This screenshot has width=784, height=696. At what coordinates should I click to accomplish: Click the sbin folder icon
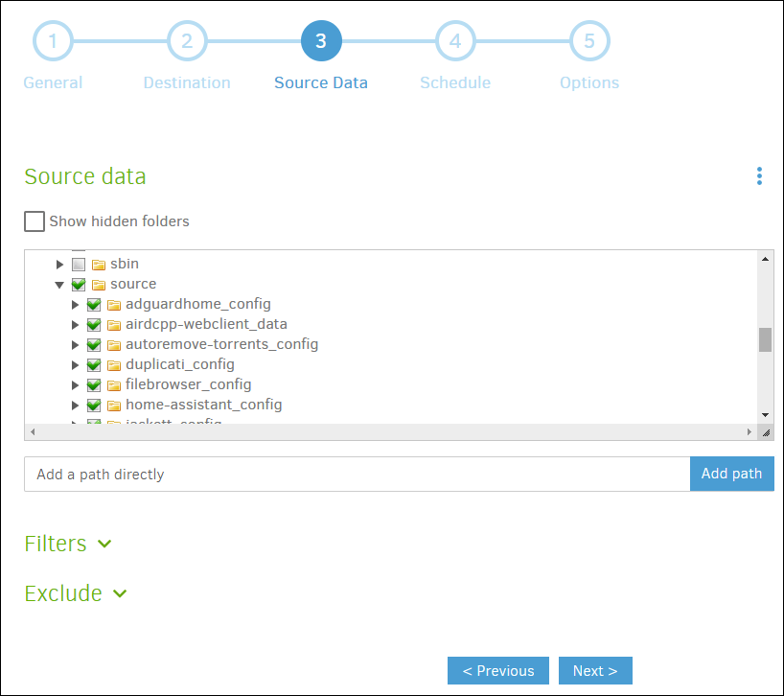coord(99,265)
